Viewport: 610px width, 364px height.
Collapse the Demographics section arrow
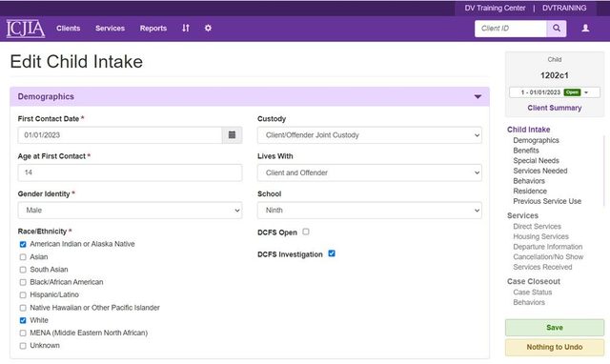click(478, 96)
